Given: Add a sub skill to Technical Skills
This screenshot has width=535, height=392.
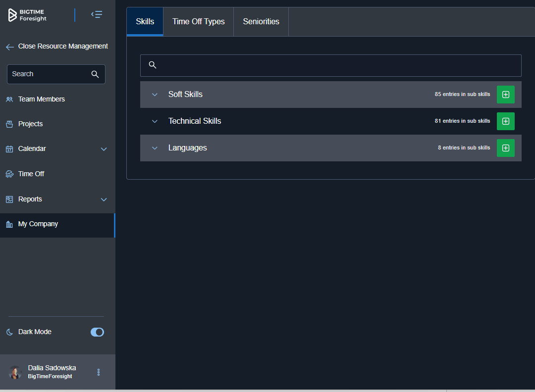Looking at the screenshot, I should [x=505, y=121].
